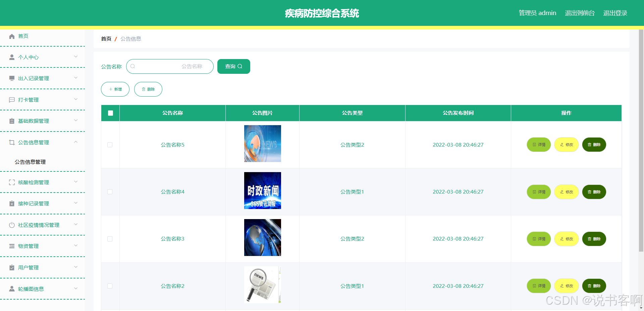The height and width of the screenshot is (311, 644).
Task: Click 删除 for 公告名称3
Action: [x=594, y=239]
